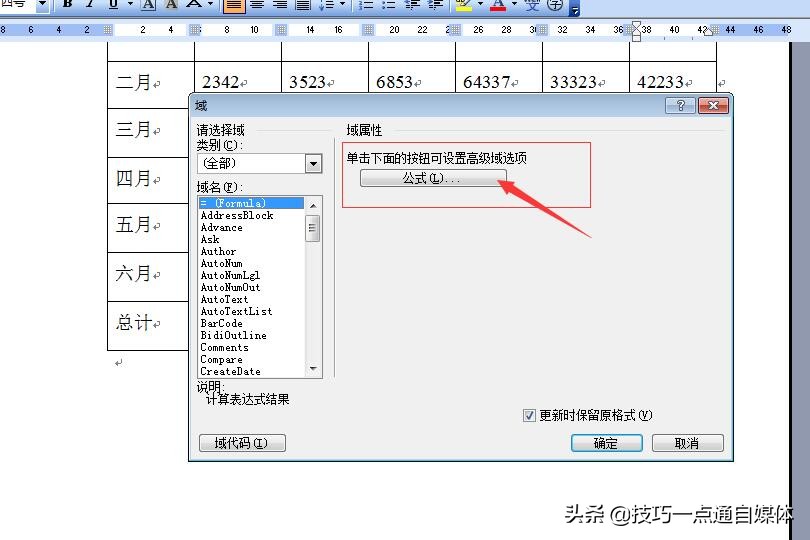Screen dimensions: 810x540
Task: Right-align the paragraph text
Action: 280,4
